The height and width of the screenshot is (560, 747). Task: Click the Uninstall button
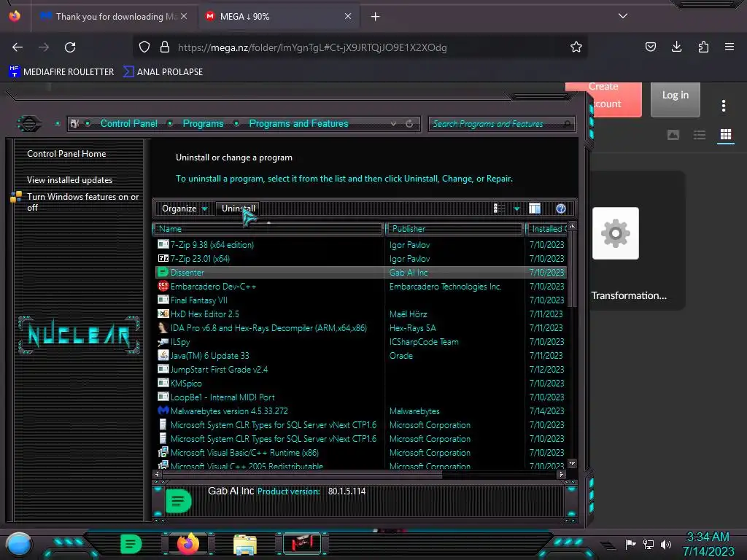point(239,209)
